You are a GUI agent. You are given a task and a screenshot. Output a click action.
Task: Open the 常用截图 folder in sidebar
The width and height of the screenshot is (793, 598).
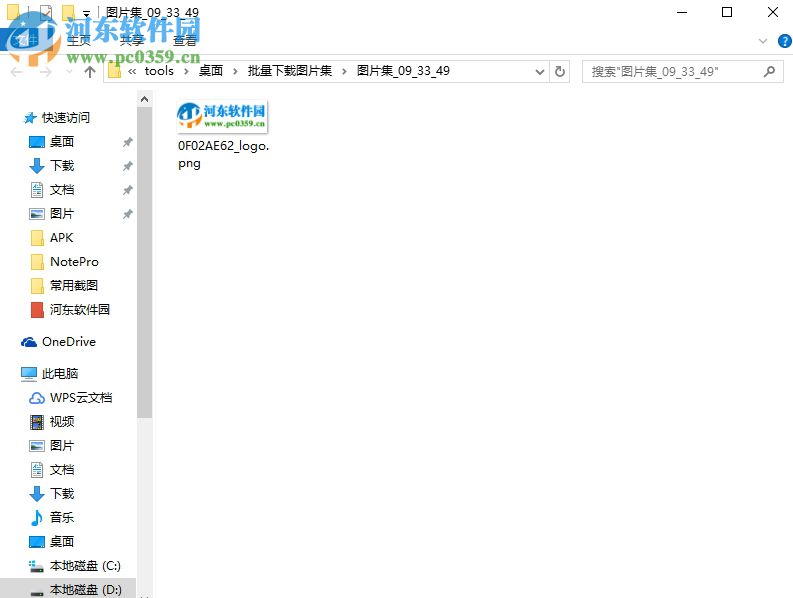point(74,285)
